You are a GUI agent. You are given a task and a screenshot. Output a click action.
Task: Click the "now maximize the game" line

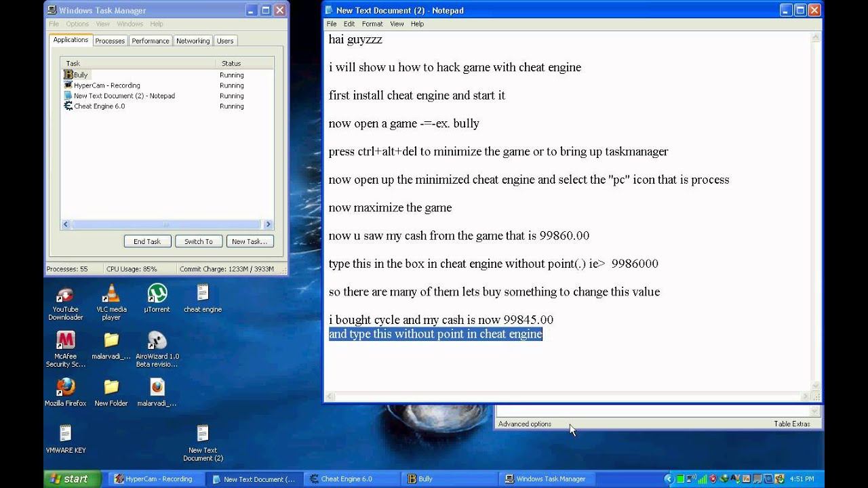pyautogui.click(x=390, y=207)
